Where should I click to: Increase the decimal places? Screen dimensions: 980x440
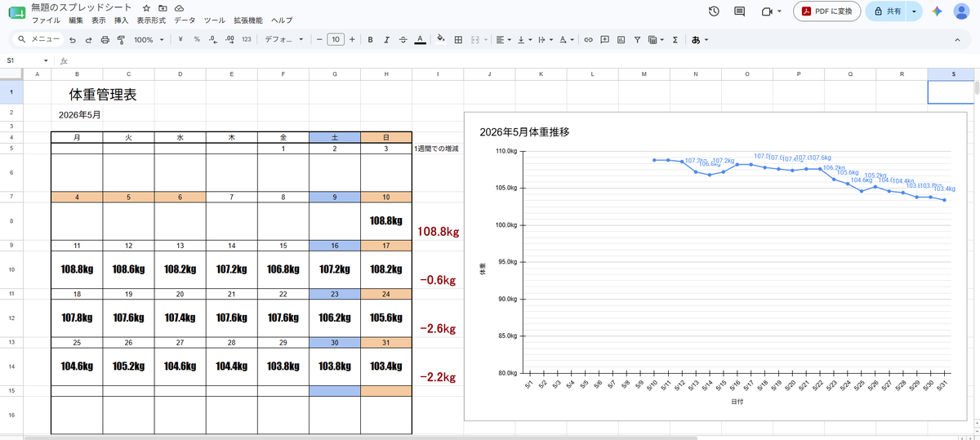point(229,39)
